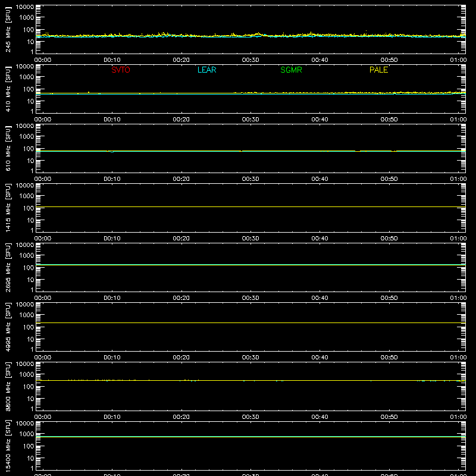Click the 10 tick of the 1415 MHz plot
This screenshot has height=476, width=476.
click(31, 220)
